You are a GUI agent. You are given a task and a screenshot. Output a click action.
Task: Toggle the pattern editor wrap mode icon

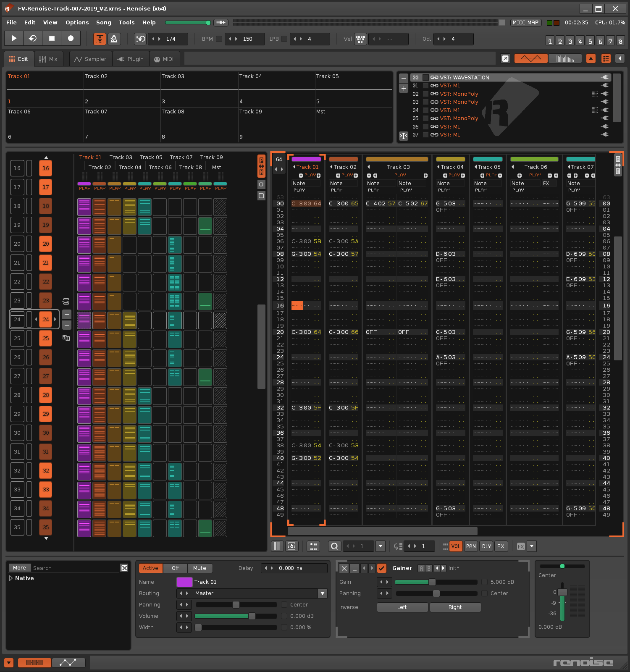click(x=291, y=546)
